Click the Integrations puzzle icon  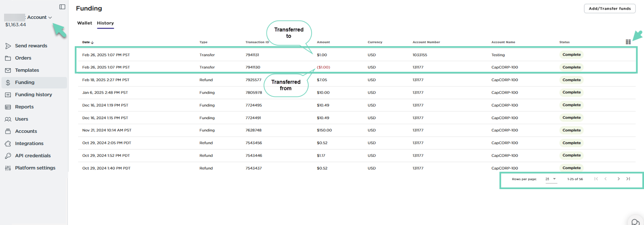coord(8,144)
